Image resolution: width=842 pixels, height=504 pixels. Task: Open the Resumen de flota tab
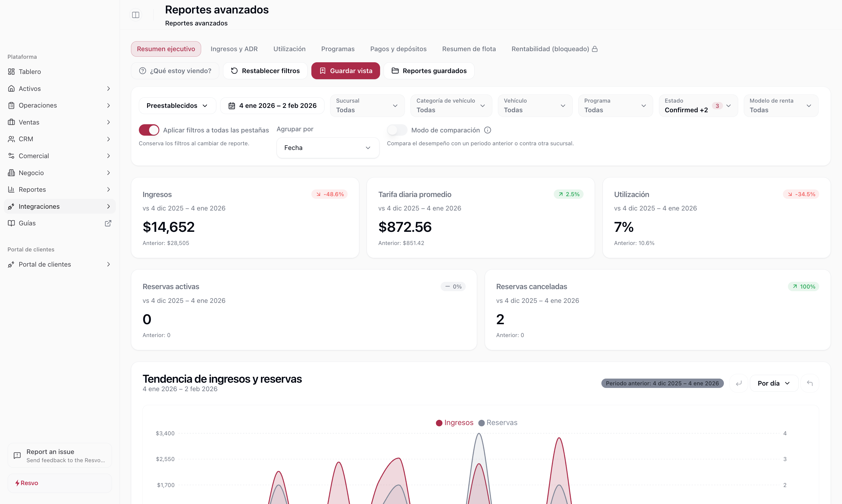click(469, 49)
